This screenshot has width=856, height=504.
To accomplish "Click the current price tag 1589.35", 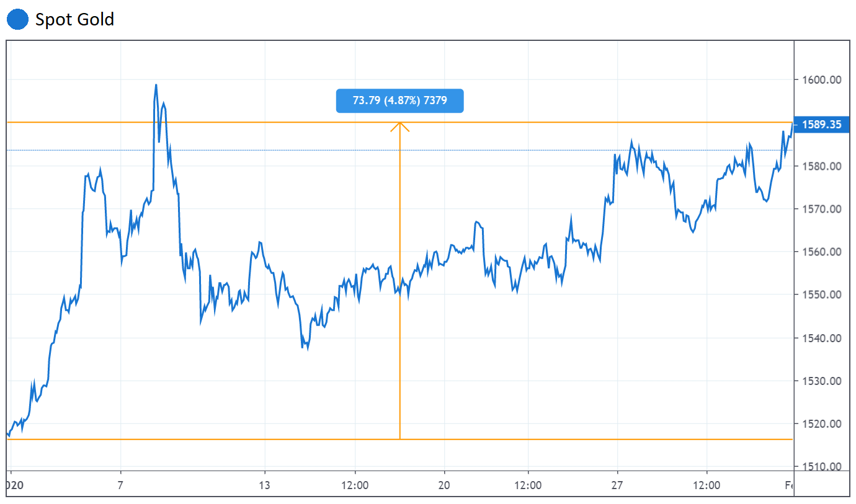I will click(x=821, y=125).
